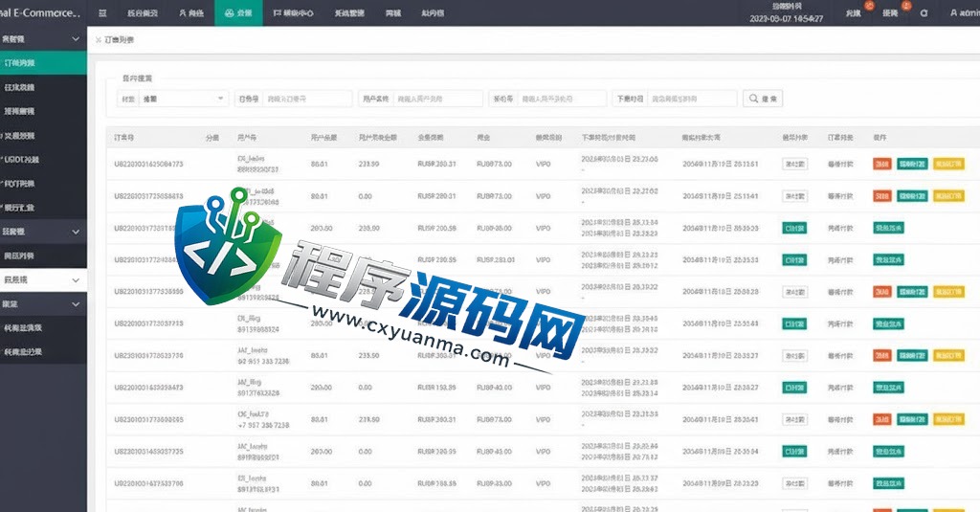
Task: Click order number U82201031635084773
Action: pos(148,165)
